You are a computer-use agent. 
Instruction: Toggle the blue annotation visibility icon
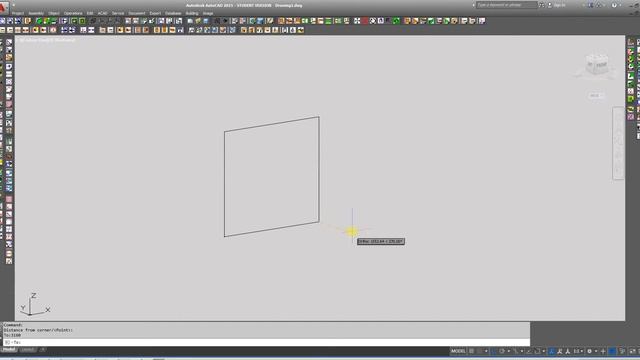(552, 351)
